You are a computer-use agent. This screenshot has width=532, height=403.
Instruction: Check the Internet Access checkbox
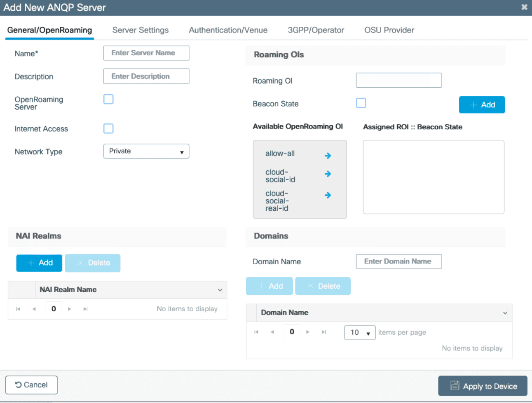coord(108,128)
